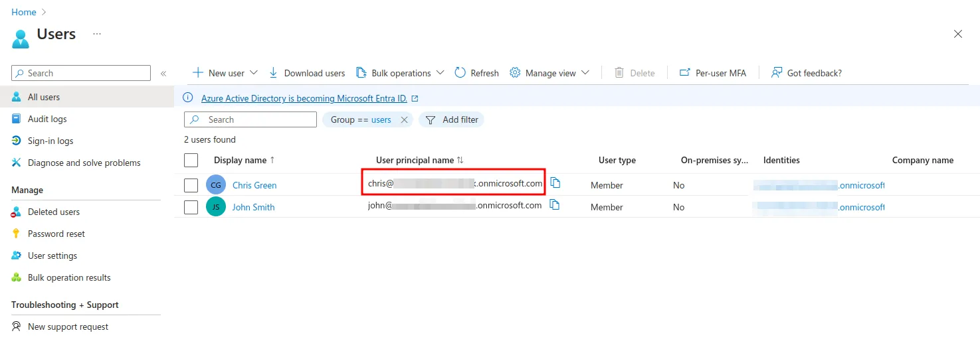Click the sidebar Search field
This screenshot has height=359, width=980.
click(x=81, y=73)
